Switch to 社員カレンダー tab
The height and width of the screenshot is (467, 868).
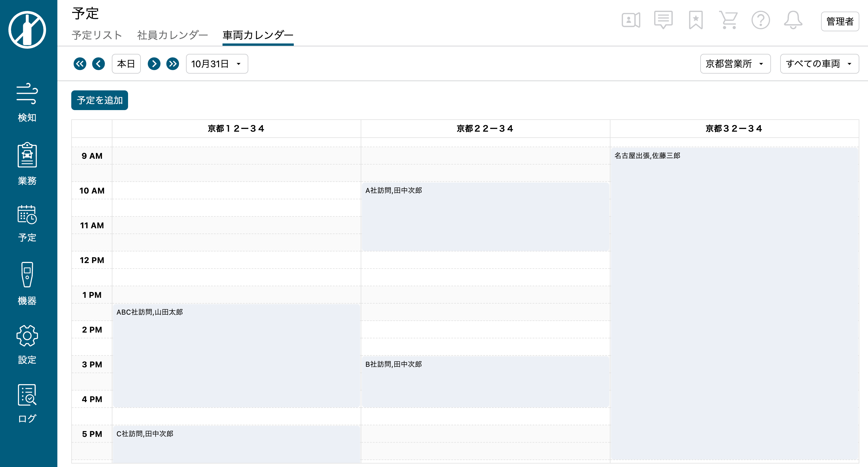[172, 35]
